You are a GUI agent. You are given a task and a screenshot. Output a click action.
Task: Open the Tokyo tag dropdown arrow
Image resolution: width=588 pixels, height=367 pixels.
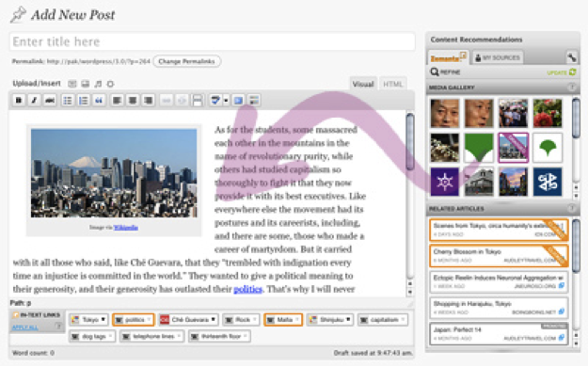103,319
